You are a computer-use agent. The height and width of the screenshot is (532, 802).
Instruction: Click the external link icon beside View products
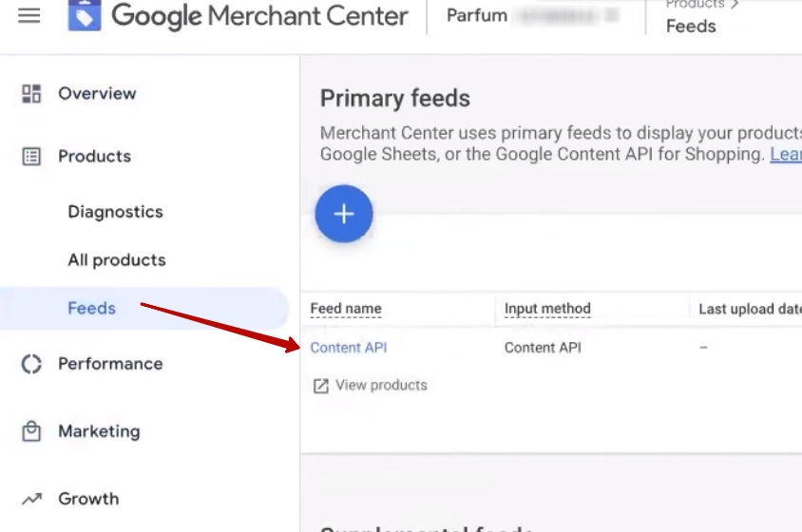click(x=321, y=386)
